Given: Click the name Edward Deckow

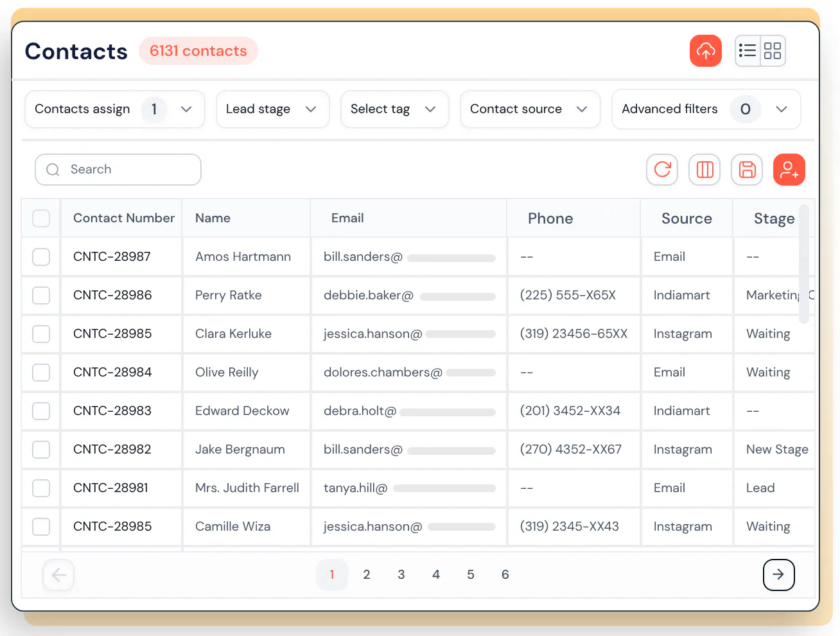Looking at the screenshot, I should click(x=242, y=411).
